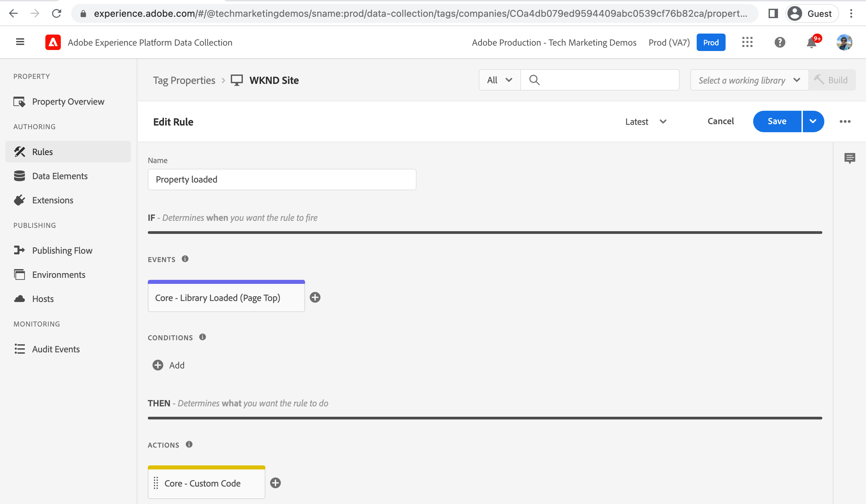Click Tag Properties breadcrumb link

pyautogui.click(x=184, y=80)
